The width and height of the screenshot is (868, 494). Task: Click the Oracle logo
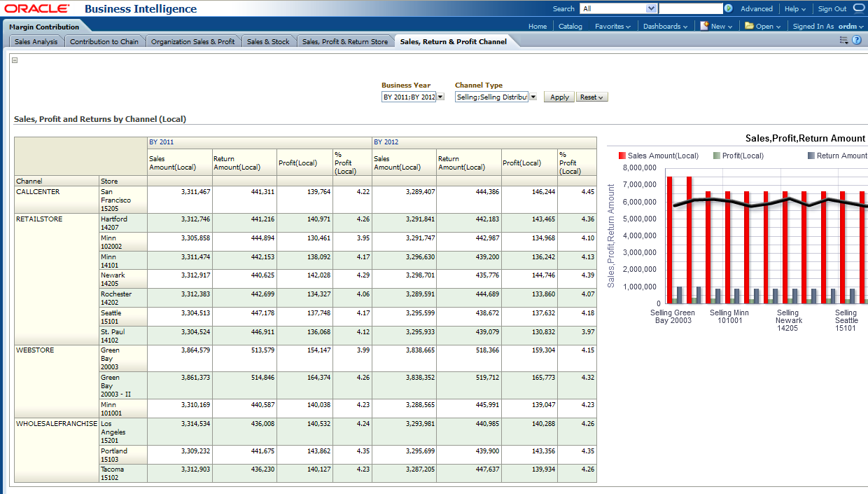[x=37, y=9]
